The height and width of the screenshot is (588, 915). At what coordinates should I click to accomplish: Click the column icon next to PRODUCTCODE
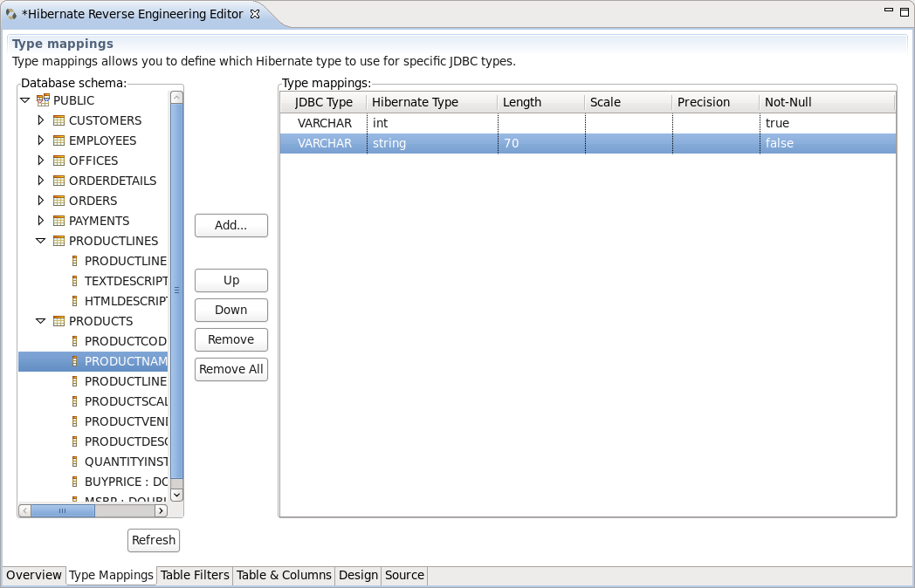pyautogui.click(x=74, y=341)
